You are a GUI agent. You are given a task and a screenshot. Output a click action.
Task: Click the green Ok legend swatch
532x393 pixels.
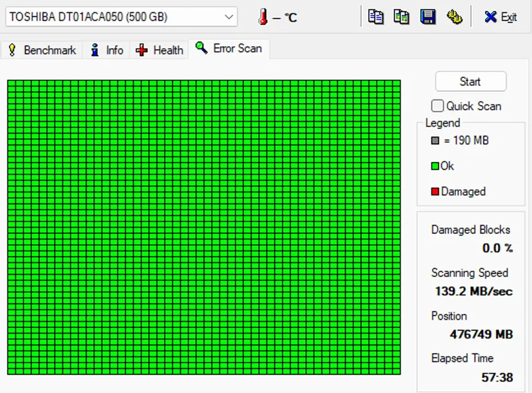(435, 166)
